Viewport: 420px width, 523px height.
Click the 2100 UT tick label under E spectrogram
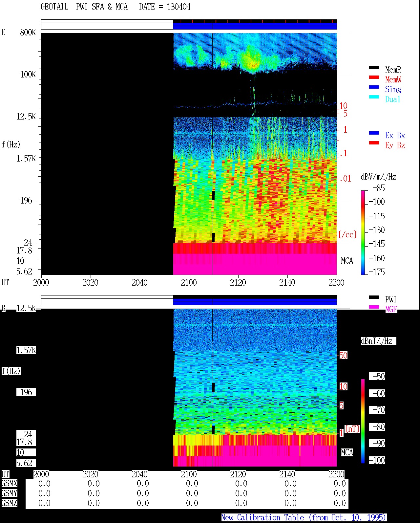coord(189,282)
